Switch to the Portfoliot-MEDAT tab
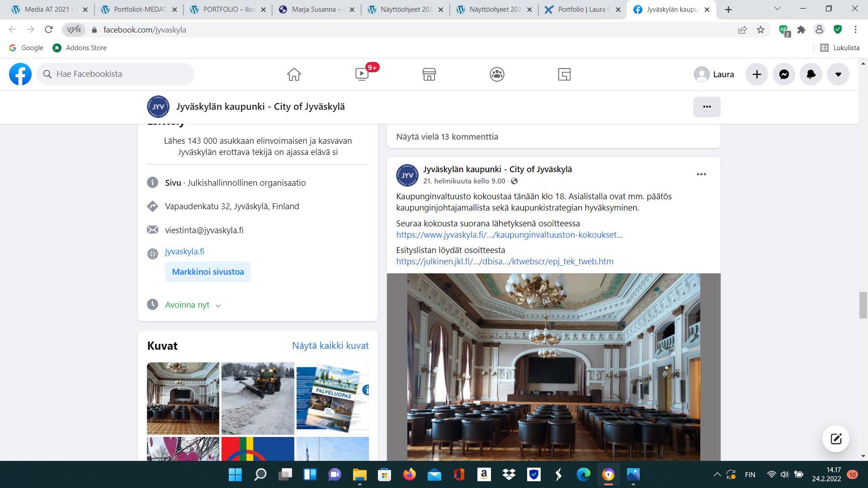The height and width of the screenshot is (488, 868). tap(138, 9)
